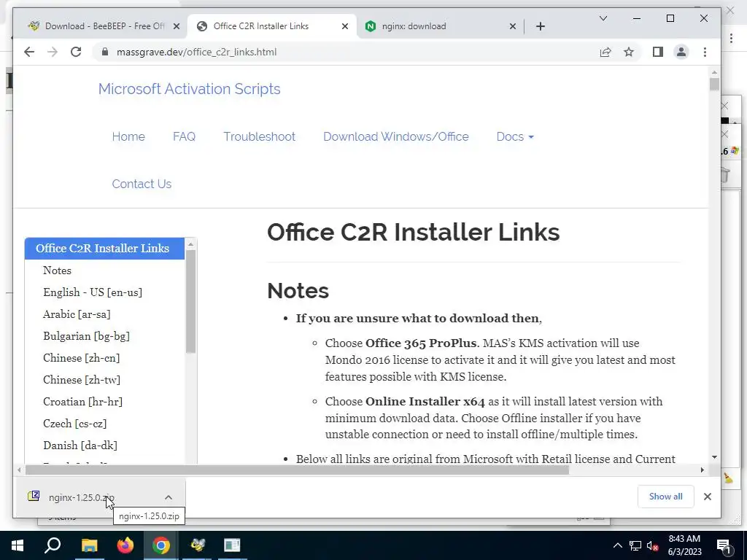747x560 pixels.
Task: Expand options for nginx-1.25.0.zip download
Action: pos(169,497)
